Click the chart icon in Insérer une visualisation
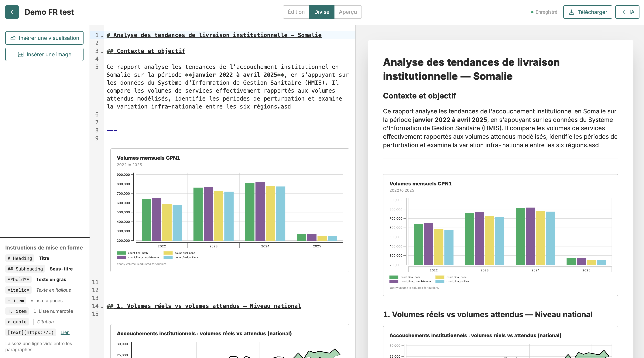 (13, 38)
